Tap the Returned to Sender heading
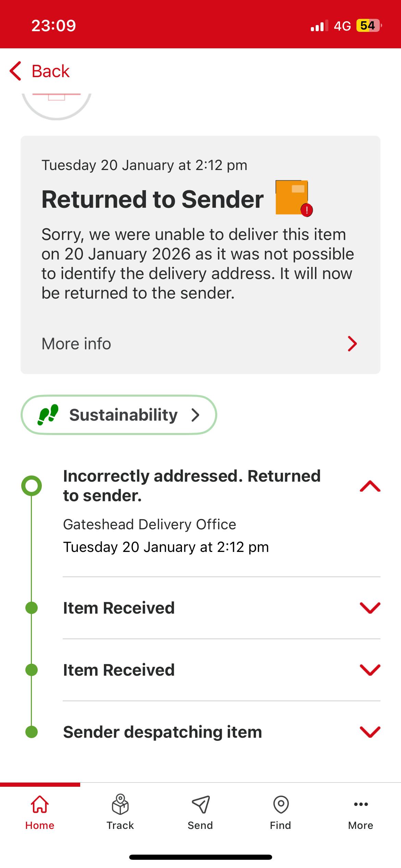Image resolution: width=401 pixels, height=868 pixels. pos(153,199)
